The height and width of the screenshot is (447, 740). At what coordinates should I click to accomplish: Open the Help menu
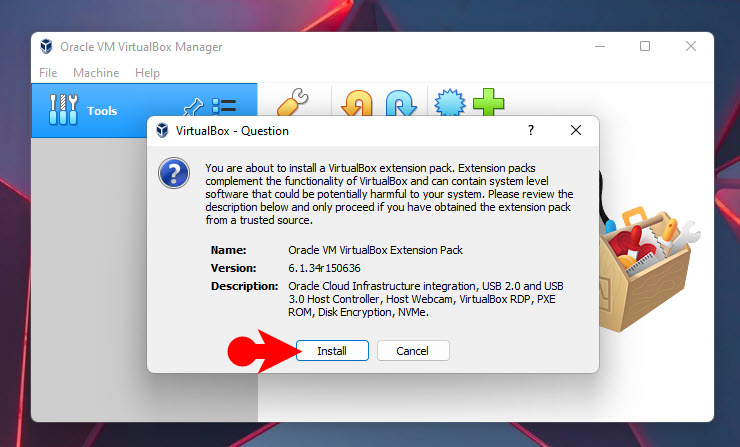click(147, 73)
